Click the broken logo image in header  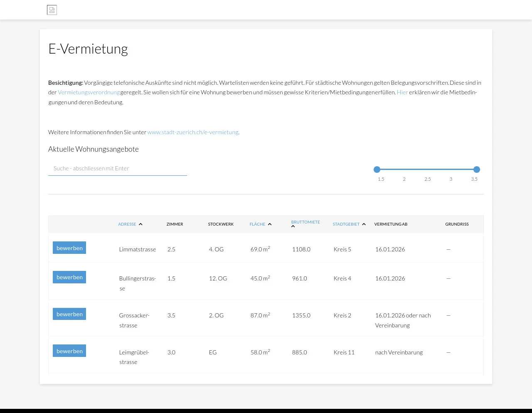pos(52,10)
